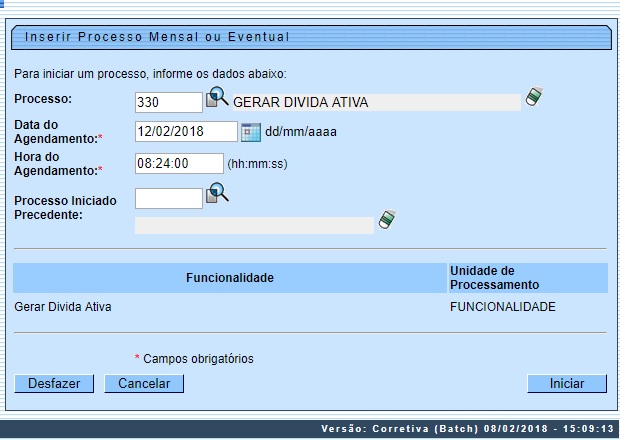The width and height of the screenshot is (620, 440).
Task: Open the Processo search magnifier icon
Action: click(x=217, y=97)
